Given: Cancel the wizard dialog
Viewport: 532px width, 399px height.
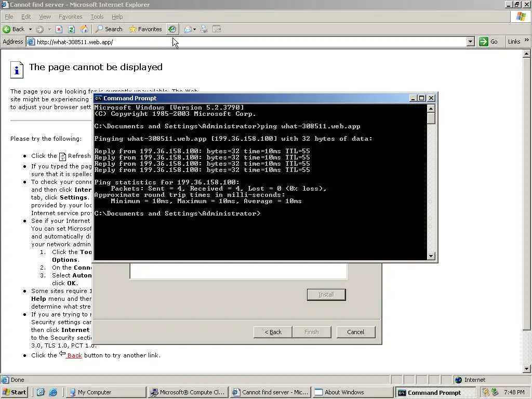Looking at the screenshot, I should point(355,332).
